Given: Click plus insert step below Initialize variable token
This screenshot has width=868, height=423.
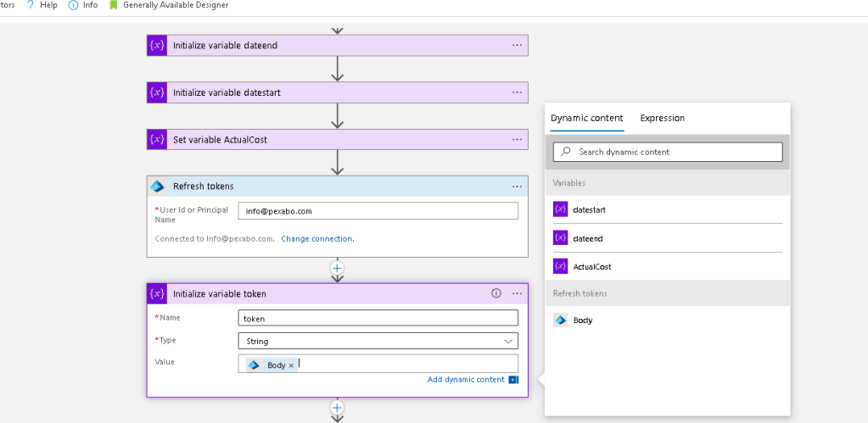Looking at the screenshot, I should click(x=337, y=408).
